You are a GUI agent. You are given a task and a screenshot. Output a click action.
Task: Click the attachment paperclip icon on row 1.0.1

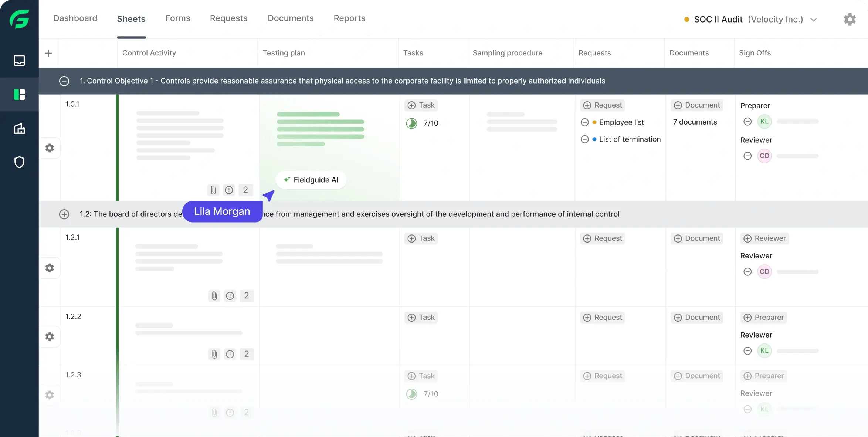213,190
